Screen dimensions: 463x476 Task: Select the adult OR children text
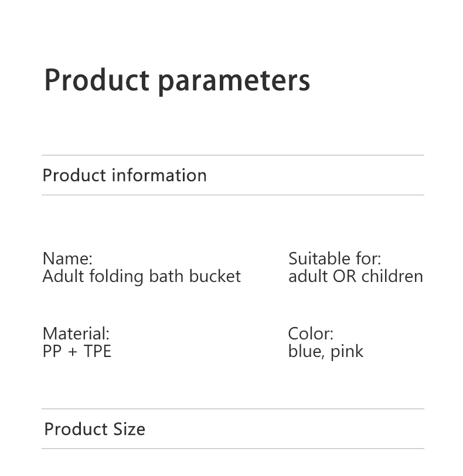click(x=356, y=276)
